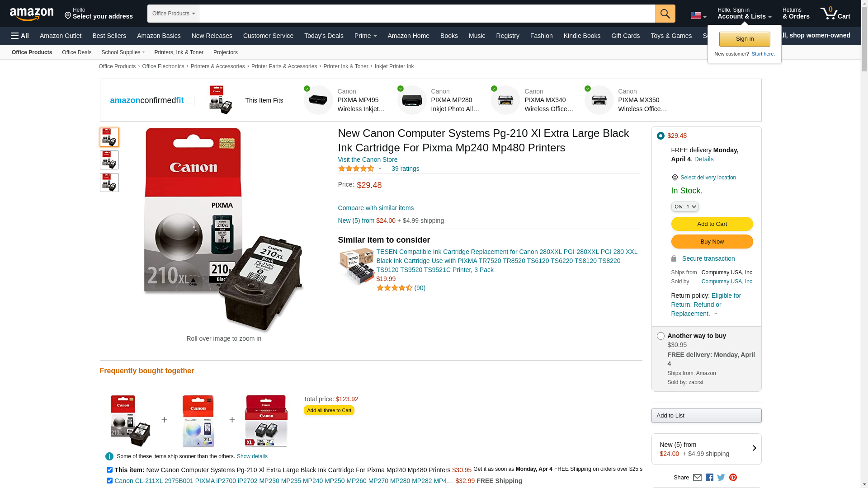Select the $29.48 offer radio button
Viewport: 868px width, 488px height.
pyautogui.click(x=660, y=136)
